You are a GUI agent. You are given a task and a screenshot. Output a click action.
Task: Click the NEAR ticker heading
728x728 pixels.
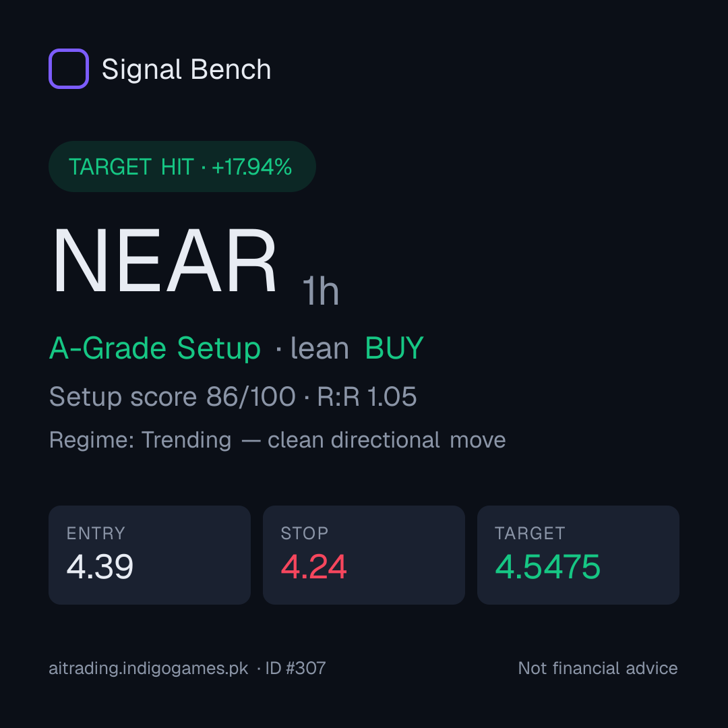tap(165, 261)
